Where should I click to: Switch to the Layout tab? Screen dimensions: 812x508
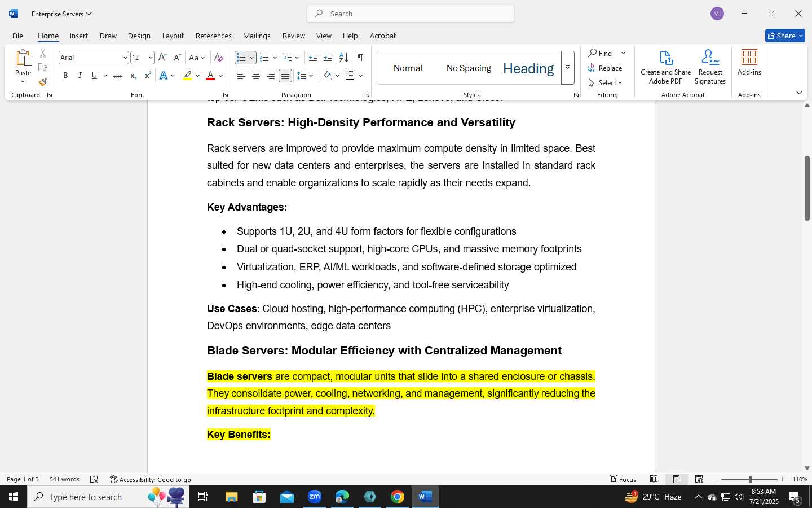(173, 36)
